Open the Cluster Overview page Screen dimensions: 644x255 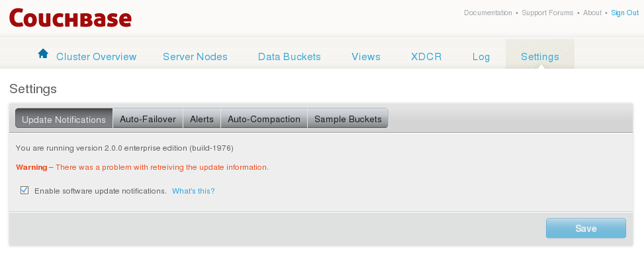coord(96,57)
